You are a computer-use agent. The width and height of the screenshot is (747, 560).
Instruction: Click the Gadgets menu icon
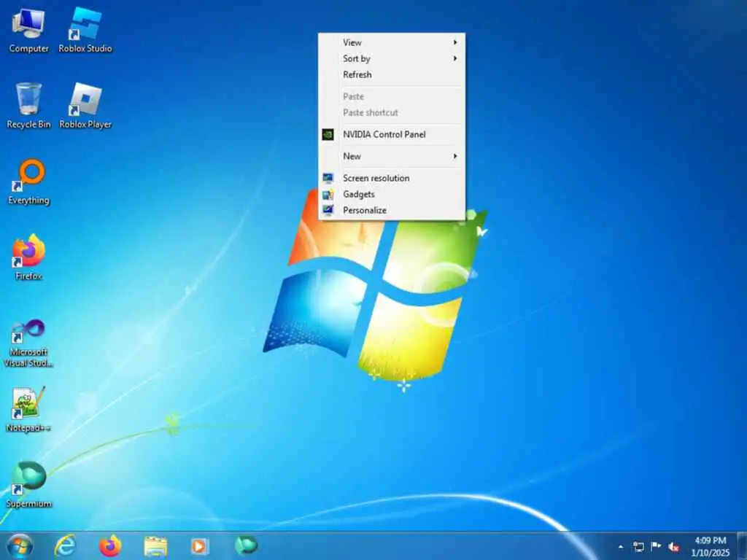pos(328,194)
